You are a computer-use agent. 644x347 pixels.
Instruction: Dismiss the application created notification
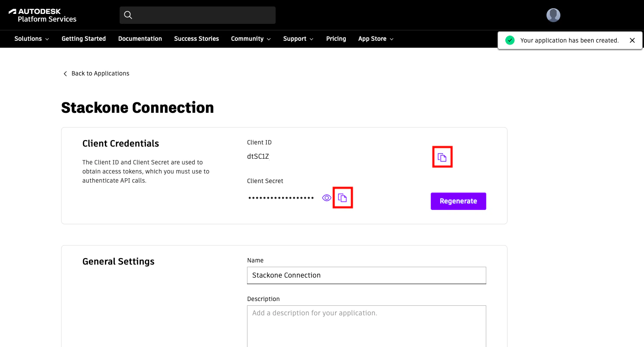coord(632,40)
